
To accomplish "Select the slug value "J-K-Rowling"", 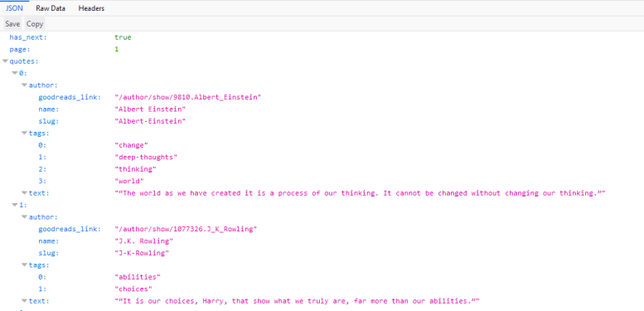I will pyautogui.click(x=142, y=253).
